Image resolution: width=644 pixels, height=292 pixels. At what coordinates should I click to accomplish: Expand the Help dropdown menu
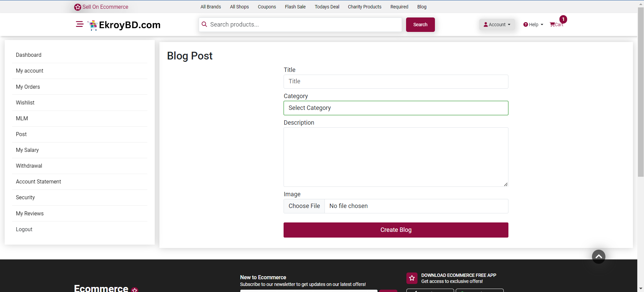[x=533, y=25]
